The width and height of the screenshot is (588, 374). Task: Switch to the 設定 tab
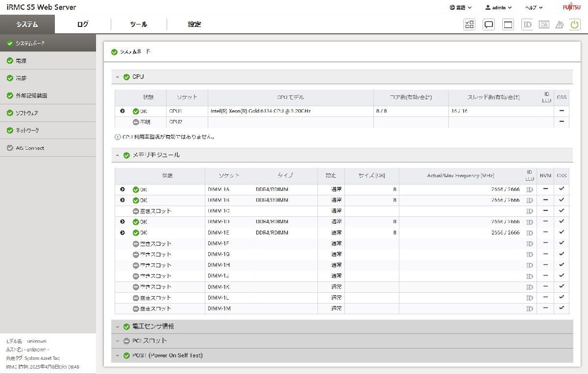coord(195,24)
